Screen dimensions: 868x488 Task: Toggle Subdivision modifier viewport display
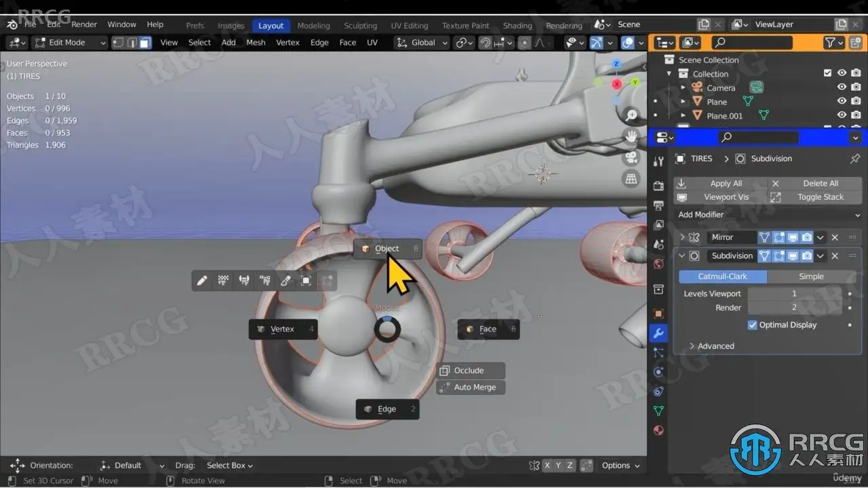(x=793, y=256)
